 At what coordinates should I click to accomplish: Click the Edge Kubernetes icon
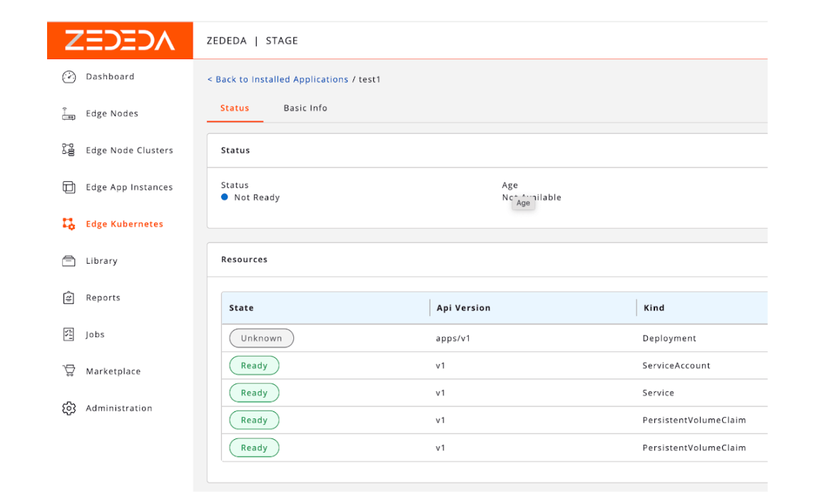69,225
